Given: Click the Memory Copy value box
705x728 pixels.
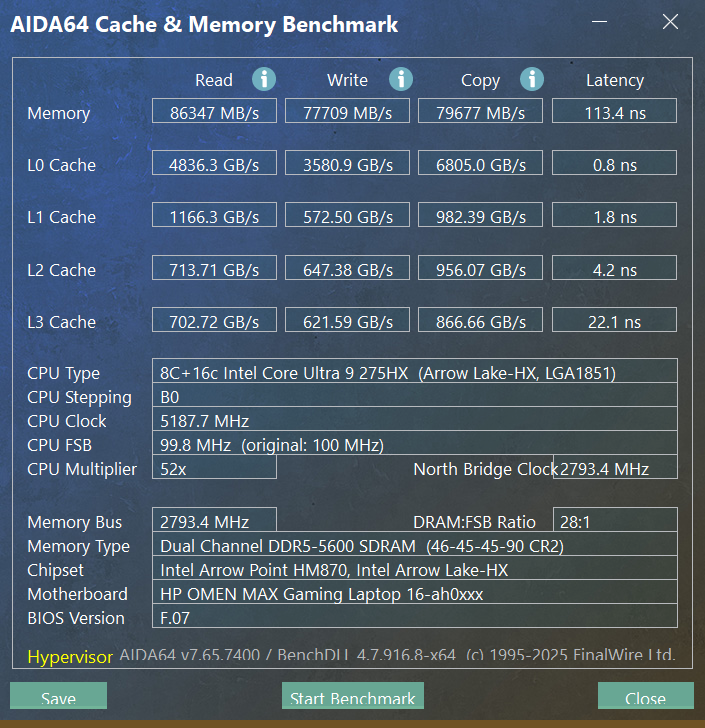Looking at the screenshot, I should pyautogui.click(x=480, y=112).
